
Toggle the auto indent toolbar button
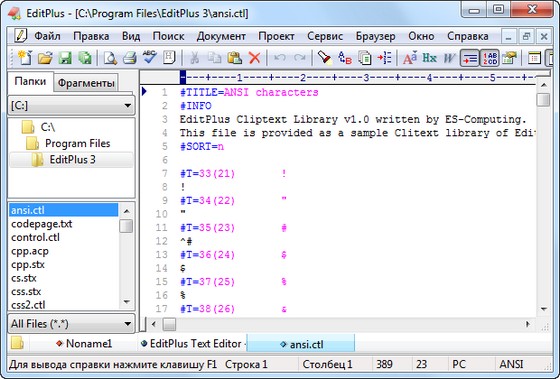click(x=469, y=58)
